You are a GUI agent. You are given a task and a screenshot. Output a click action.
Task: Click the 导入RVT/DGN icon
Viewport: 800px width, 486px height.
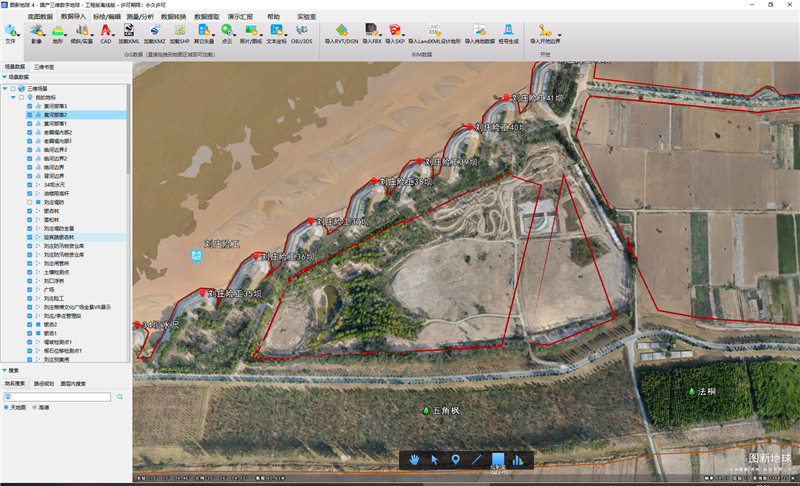[341, 31]
